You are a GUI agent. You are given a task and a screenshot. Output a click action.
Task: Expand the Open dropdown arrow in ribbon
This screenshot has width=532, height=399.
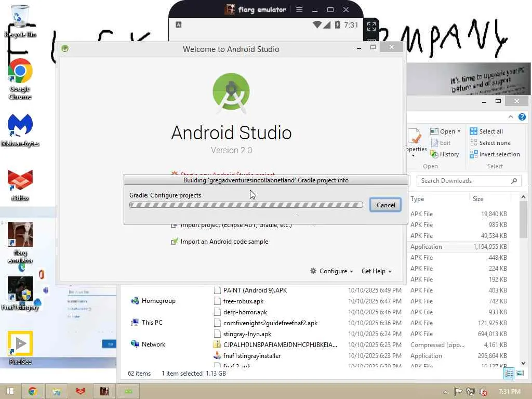point(459,131)
